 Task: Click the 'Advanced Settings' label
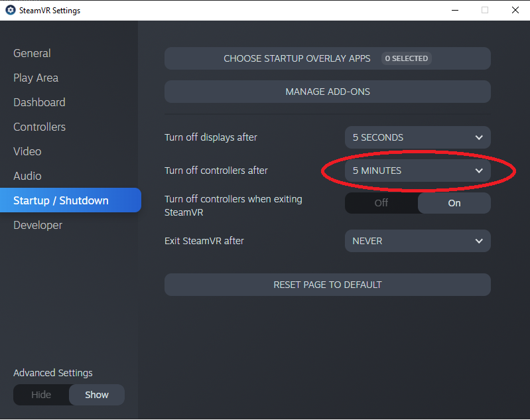click(x=52, y=373)
